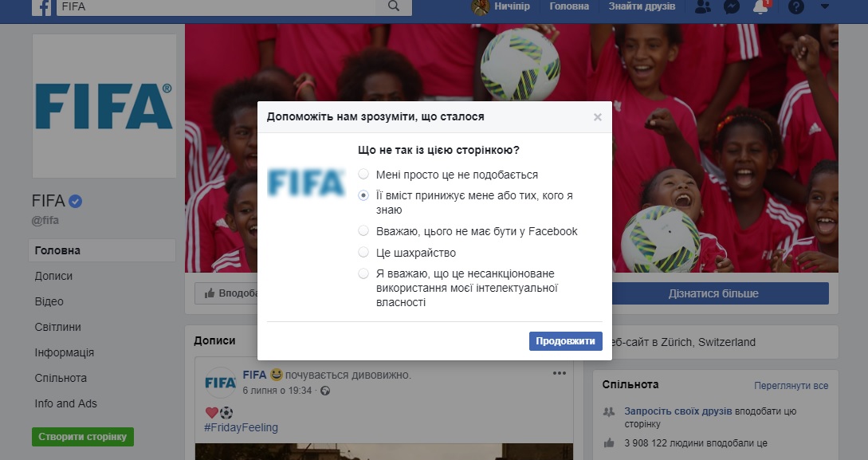
Task: Open the help question mark icon
Action: click(x=795, y=6)
